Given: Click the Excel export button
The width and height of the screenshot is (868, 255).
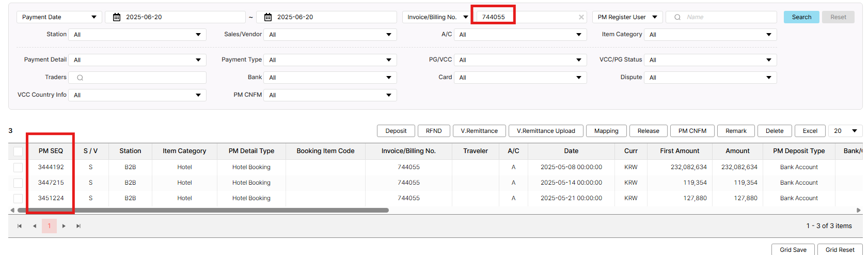Looking at the screenshot, I should [810, 131].
